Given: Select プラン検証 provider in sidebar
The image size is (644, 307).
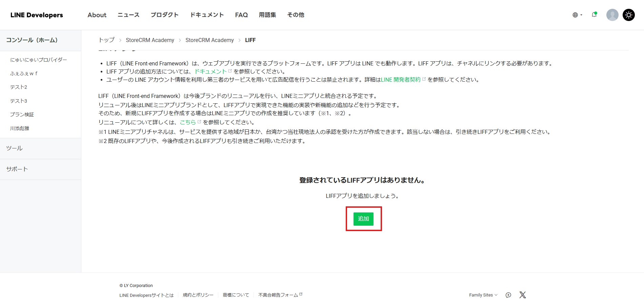Looking at the screenshot, I should tap(22, 115).
